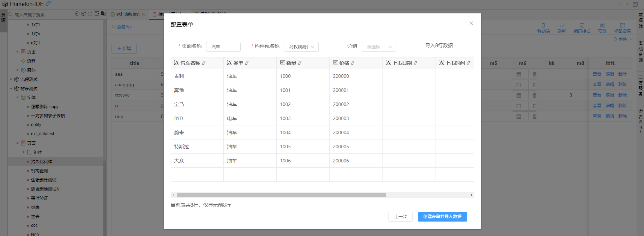The height and width of the screenshot is (236, 644).
Task: Click the 上一步 button
Action: 400,217
